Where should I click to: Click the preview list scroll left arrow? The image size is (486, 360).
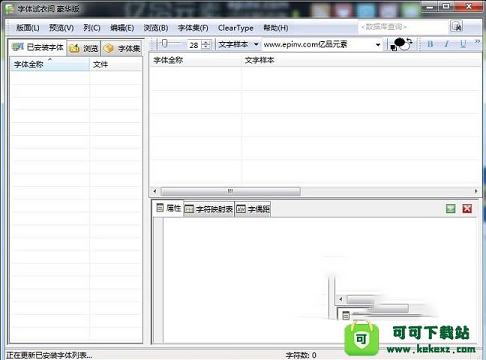(x=155, y=191)
